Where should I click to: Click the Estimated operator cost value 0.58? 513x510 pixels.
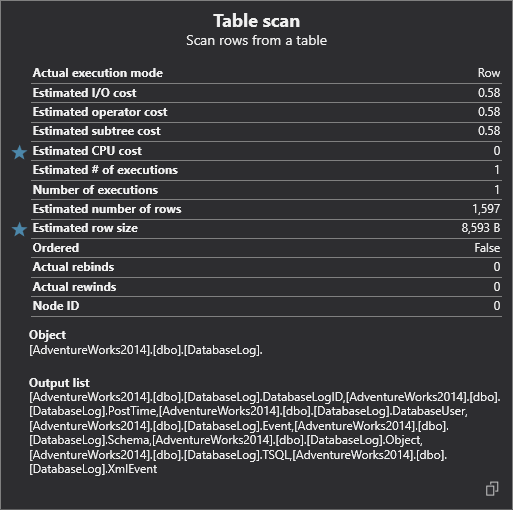coord(489,112)
